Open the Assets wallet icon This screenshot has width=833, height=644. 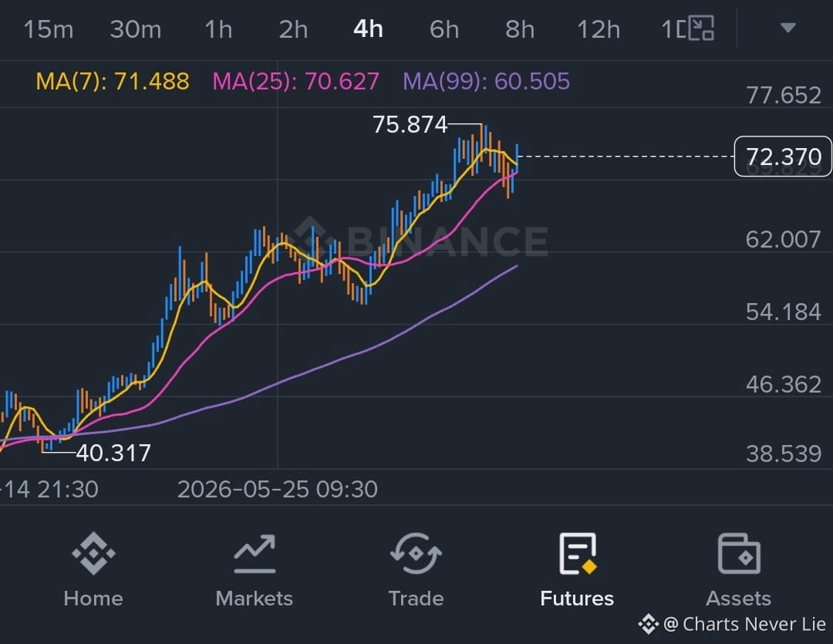click(x=739, y=554)
